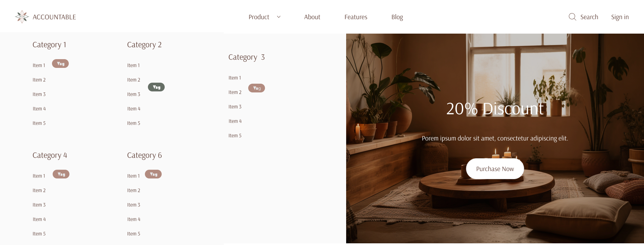This screenshot has height=245, width=644.
Task: Open the Product menu
Action: pos(259,17)
